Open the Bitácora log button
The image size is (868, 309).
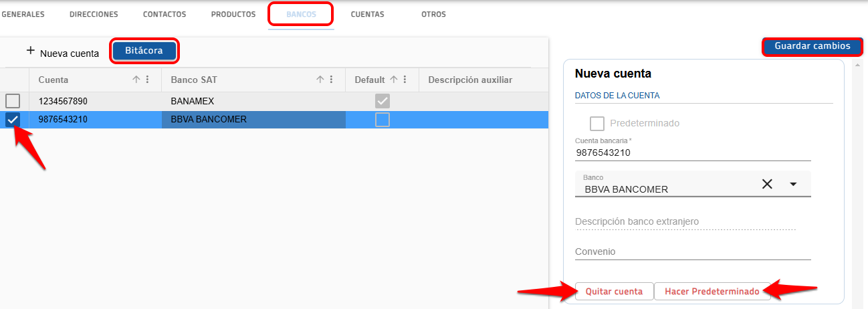coord(144,51)
